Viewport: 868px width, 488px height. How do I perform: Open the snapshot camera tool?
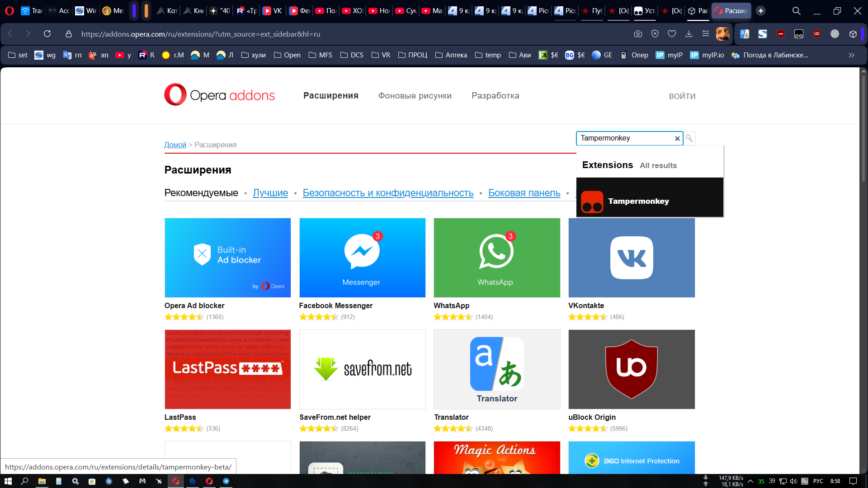[638, 34]
